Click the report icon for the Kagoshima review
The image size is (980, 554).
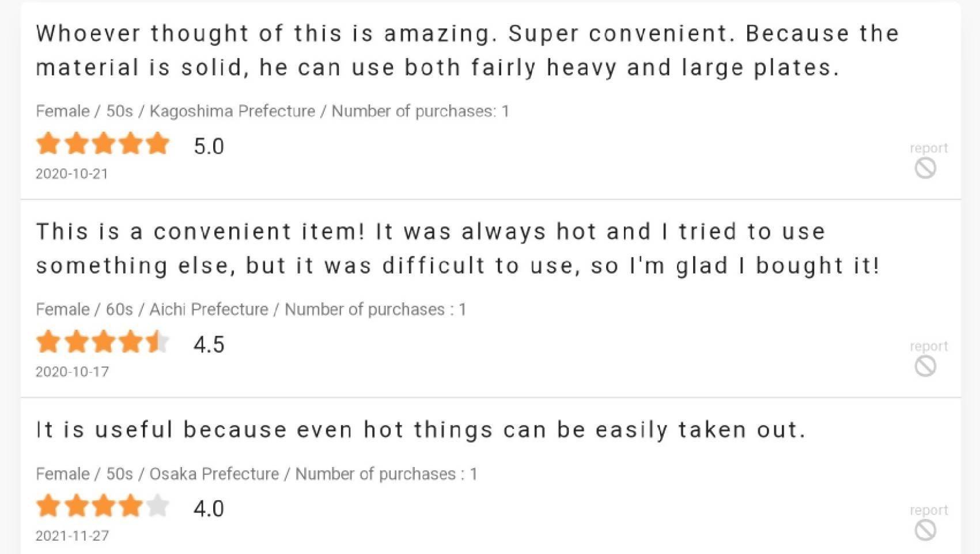925,168
